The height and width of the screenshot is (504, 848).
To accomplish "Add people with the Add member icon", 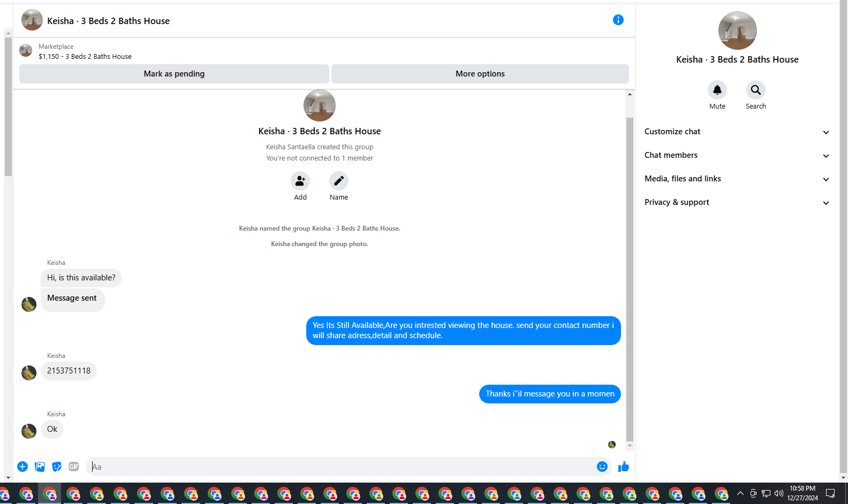I will 300,181.
